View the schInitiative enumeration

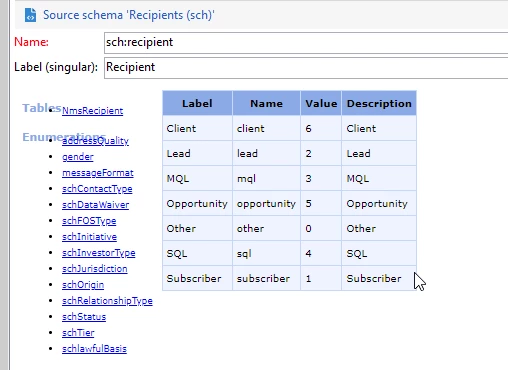coord(89,237)
